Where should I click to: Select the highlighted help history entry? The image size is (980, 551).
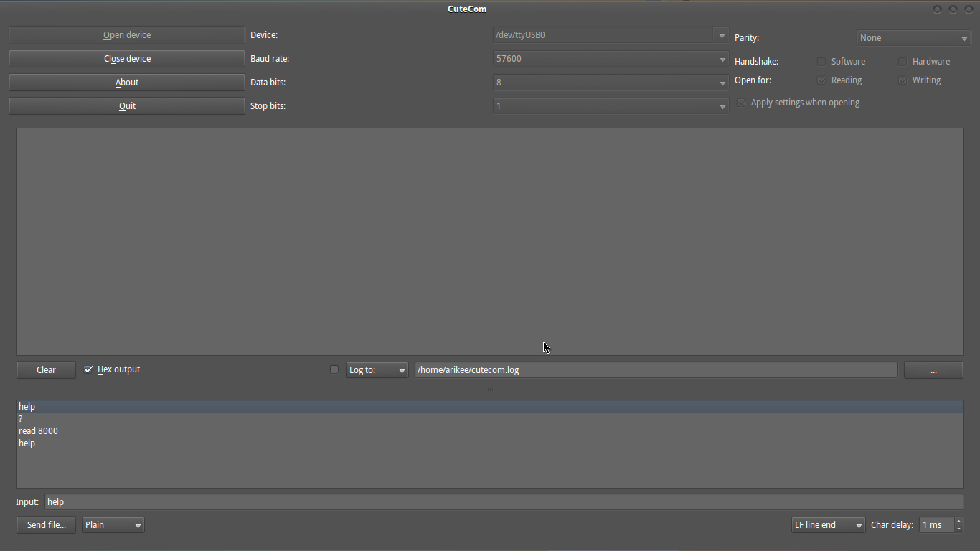(x=490, y=407)
